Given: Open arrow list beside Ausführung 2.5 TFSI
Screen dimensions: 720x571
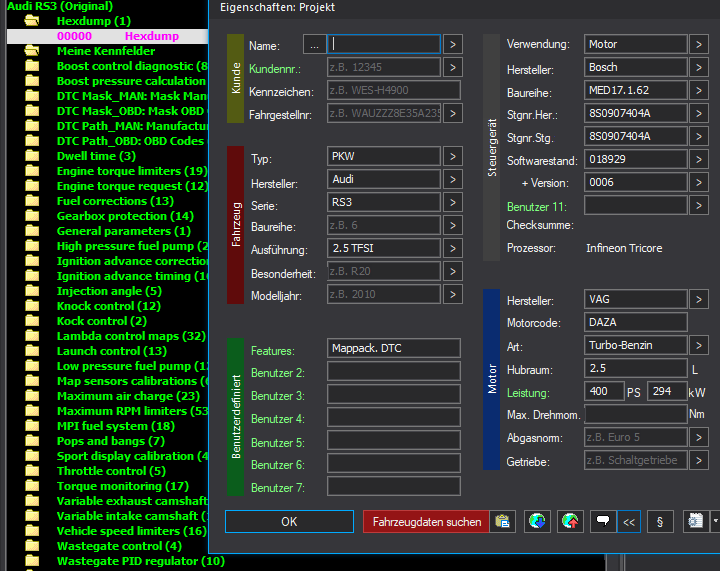Looking at the screenshot, I should click(x=453, y=248).
